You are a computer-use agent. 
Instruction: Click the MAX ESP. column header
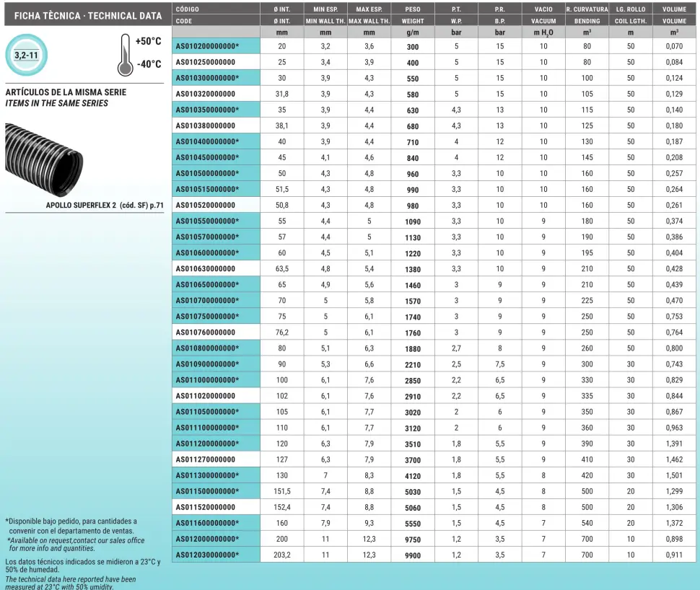[369, 9]
